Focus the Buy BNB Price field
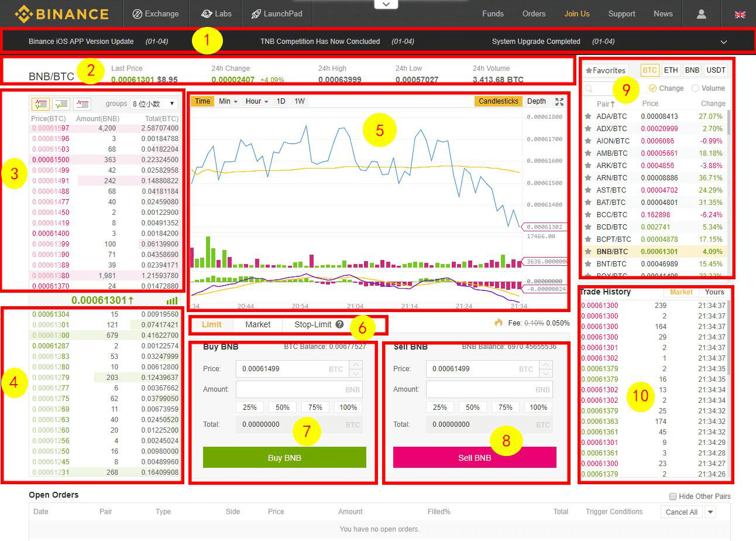This screenshot has width=756, height=541. click(292, 369)
